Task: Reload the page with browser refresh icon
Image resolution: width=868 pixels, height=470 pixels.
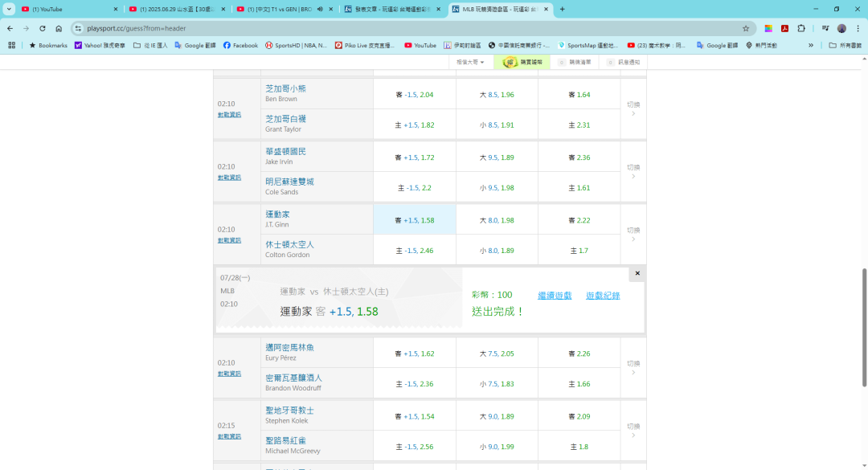Action: click(43, 28)
